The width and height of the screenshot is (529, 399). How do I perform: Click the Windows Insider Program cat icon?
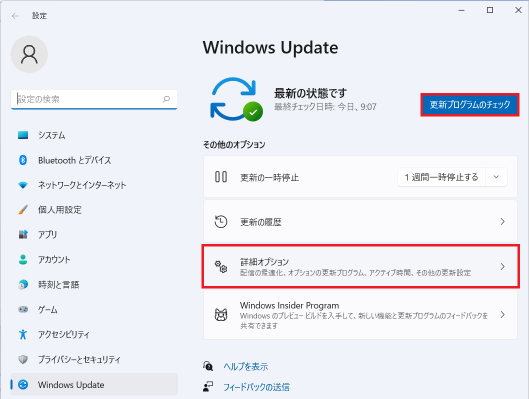tap(221, 315)
